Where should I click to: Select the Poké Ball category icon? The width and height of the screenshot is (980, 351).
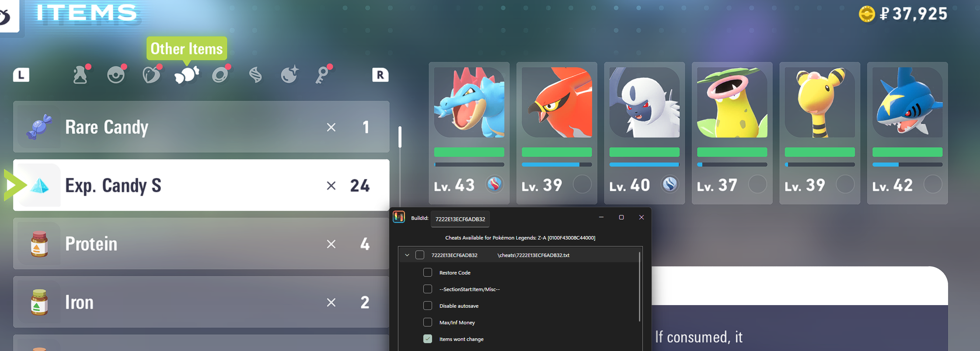click(x=116, y=74)
